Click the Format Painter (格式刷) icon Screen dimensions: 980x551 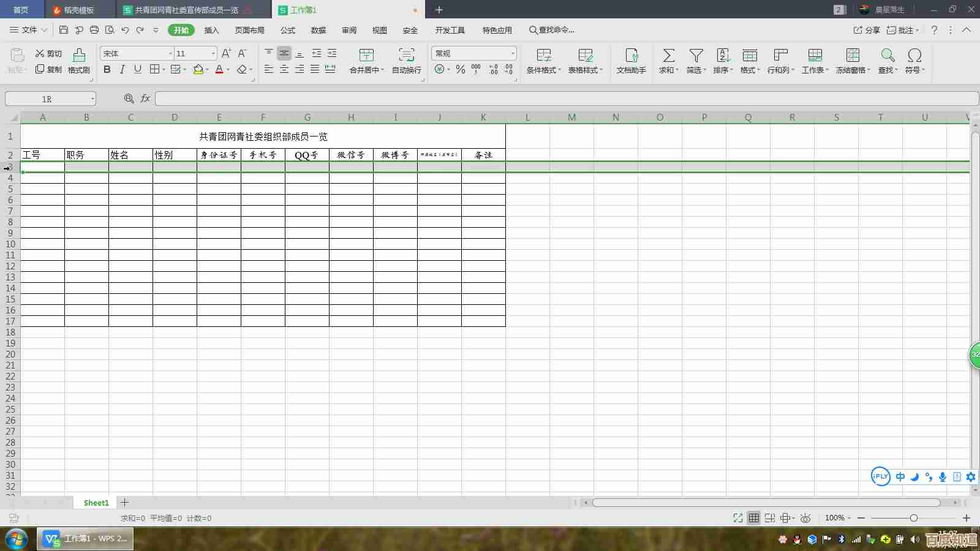pos(79,56)
